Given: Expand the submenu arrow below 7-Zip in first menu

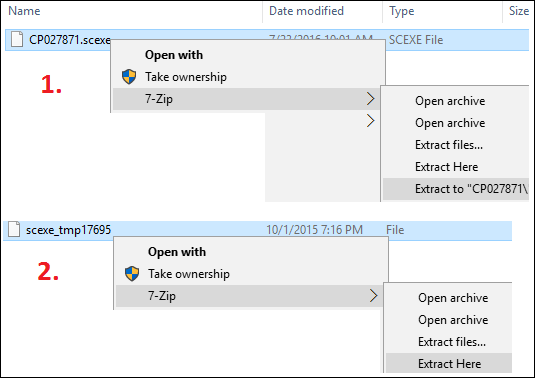Looking at the screenshot, I should pyautogui.click(x=371, y=121).
